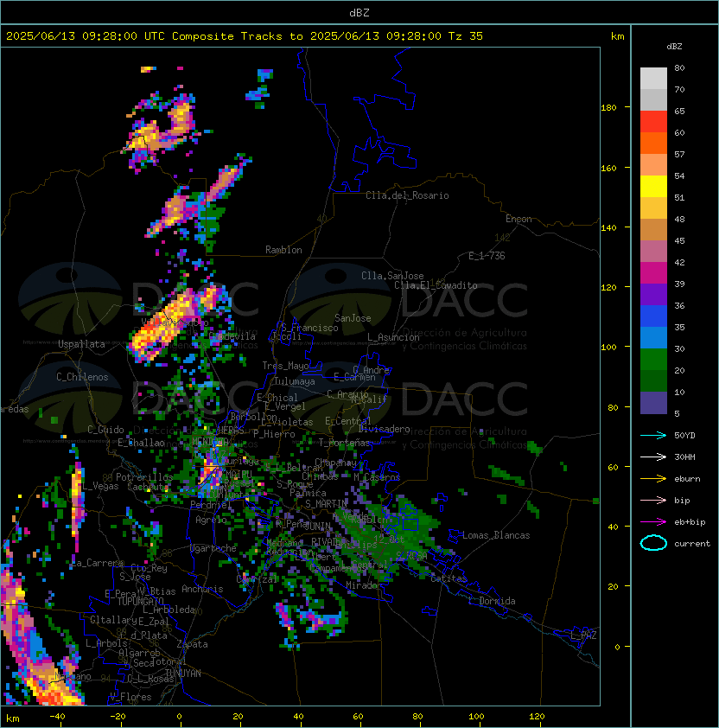Click the 'Anchoris' map label
Image resolution: width=719 pixels, height=728 pixels.
[x=202, y=589]
